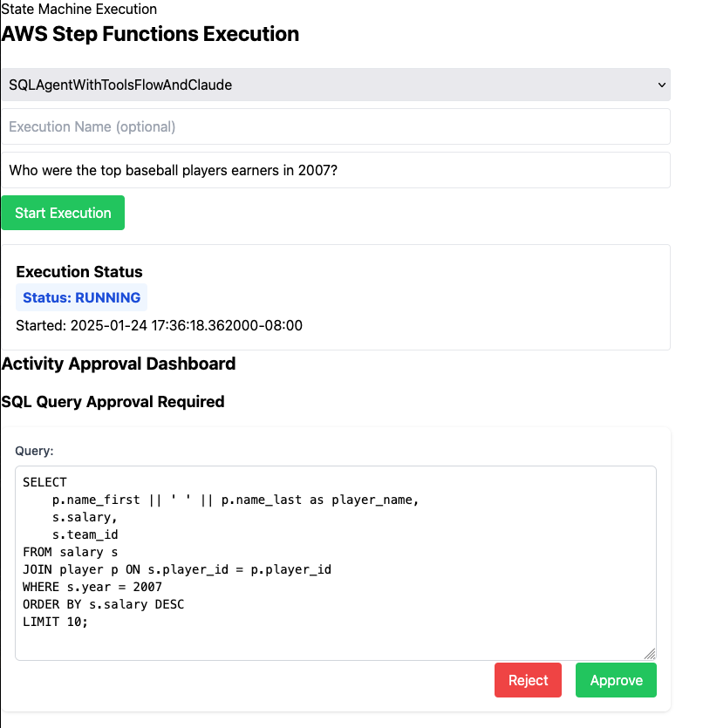Screen dimensions: 703x728
Task: Click the "s.salary," line in the query
Action: pyautogui.click(x=85, y=517)
